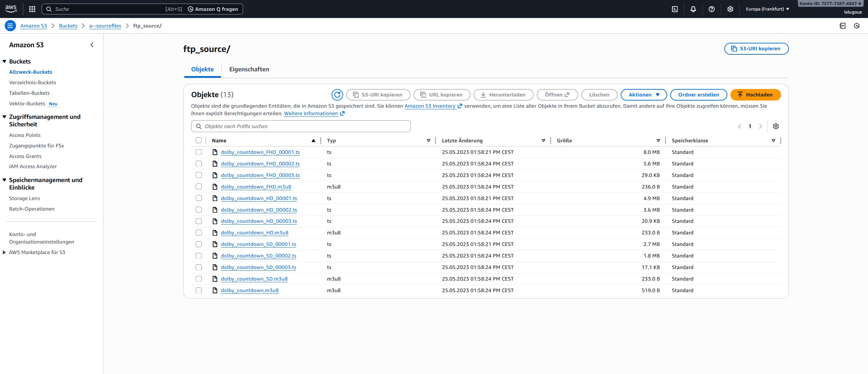The width and height of the screenshot is (868, 374).
Task: Open the Weitere Informationen link
Action: point(314,113)
